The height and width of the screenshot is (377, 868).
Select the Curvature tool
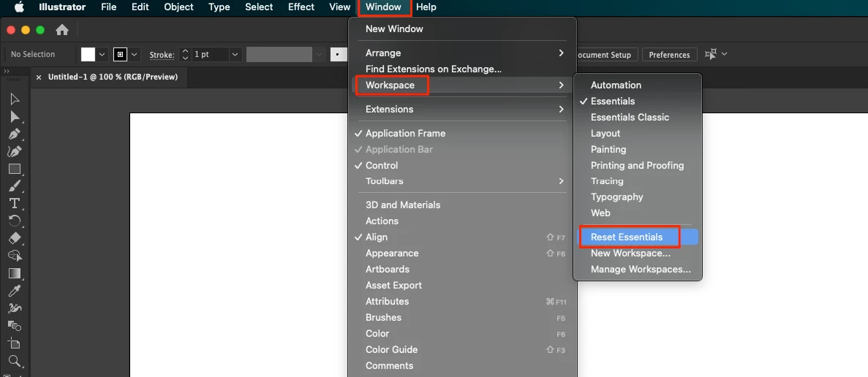15,151
